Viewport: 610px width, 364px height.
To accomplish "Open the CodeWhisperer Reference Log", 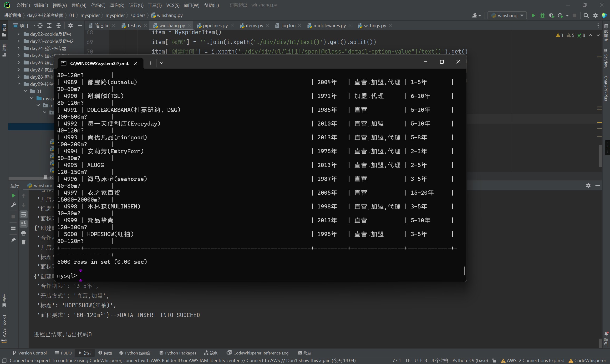I will 258,353.
